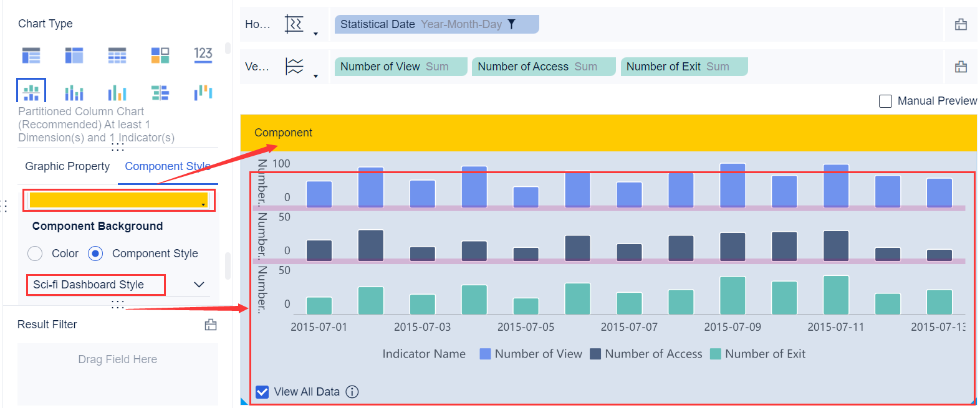The height and width of the screenshot is (408, 980).
Task: Open the vertical axis dropdown arrow
Action: click(x=315, y=76)
